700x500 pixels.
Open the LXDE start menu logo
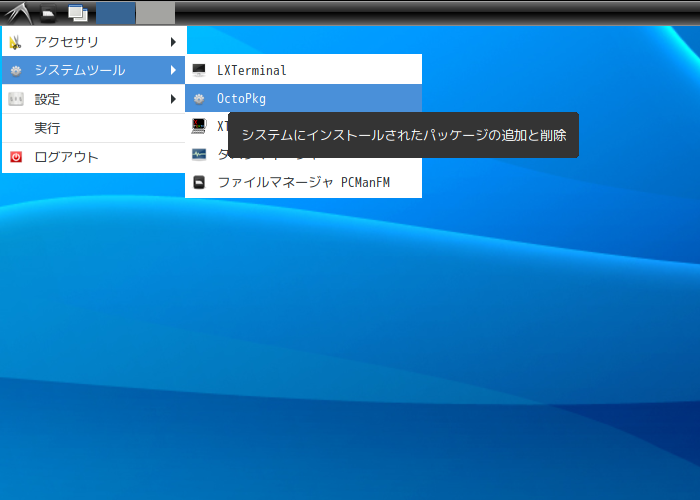click(x=18, y=13)
